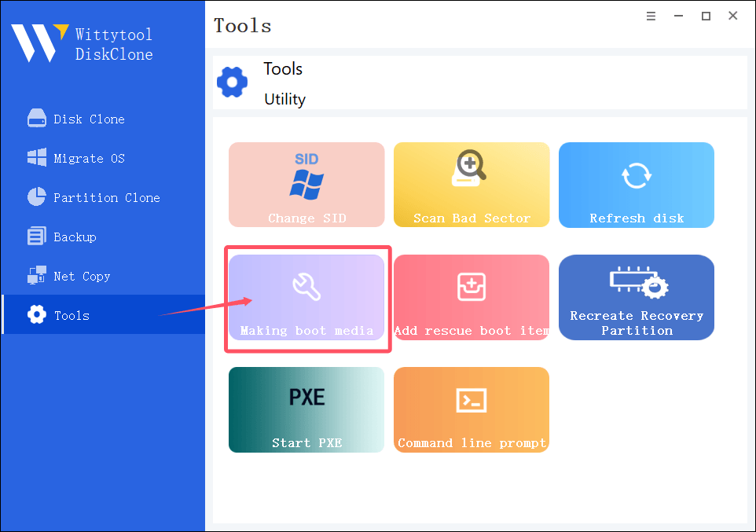The height and width of the screenshot is (532, 756).
Task: Start PXE from the tools grid
Action: click(x=306, y=409)
